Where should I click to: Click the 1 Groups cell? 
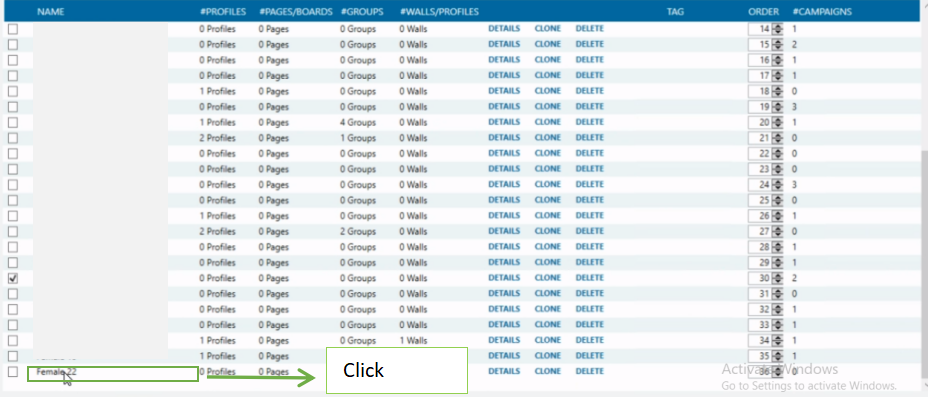coord(358,138)
